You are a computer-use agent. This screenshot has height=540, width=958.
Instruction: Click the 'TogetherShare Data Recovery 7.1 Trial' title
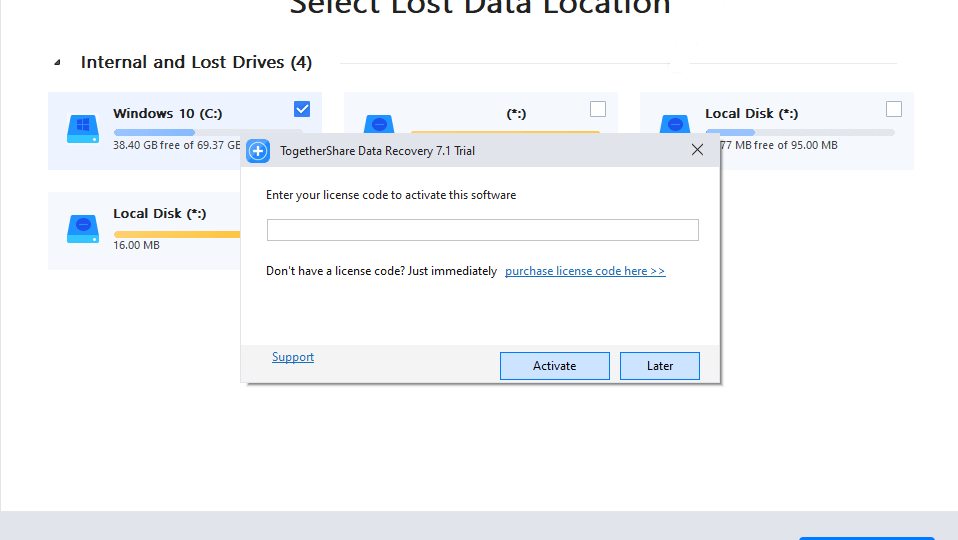point(377,151)
